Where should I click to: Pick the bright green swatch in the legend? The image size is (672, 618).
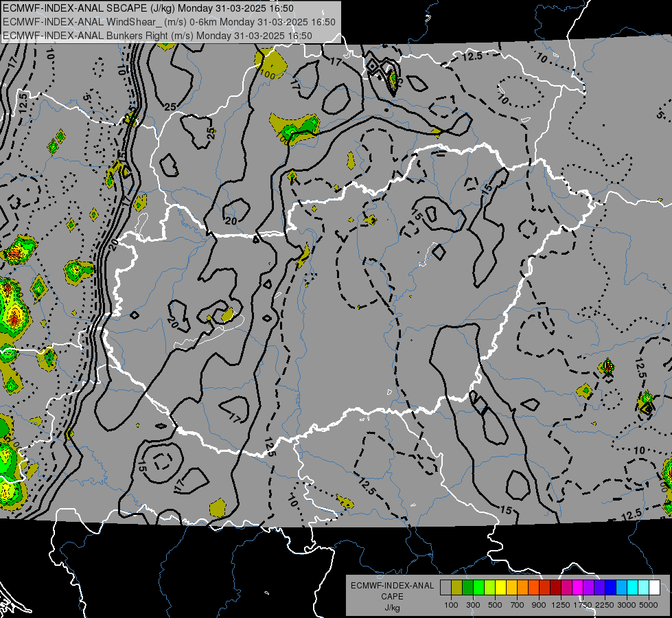[x=478, y=587]
